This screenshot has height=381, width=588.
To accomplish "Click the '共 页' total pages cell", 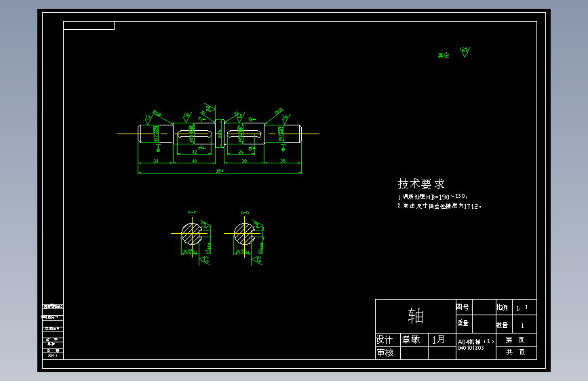I will 516,353.
